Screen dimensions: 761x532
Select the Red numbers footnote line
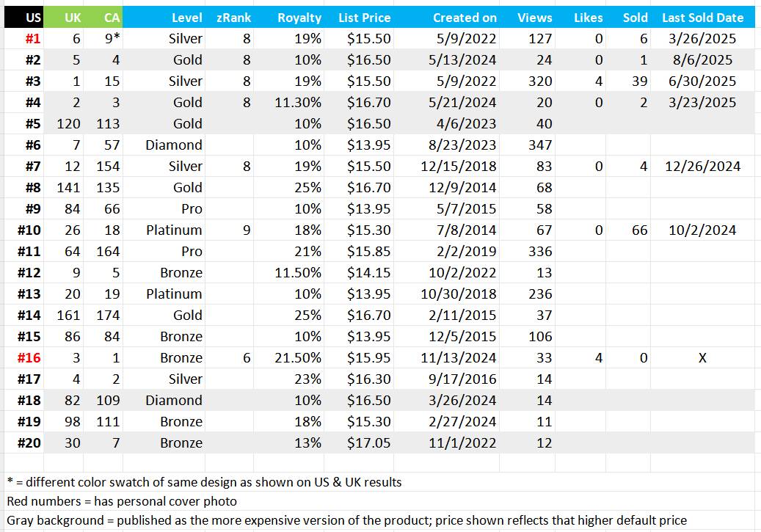coord(122,501)
